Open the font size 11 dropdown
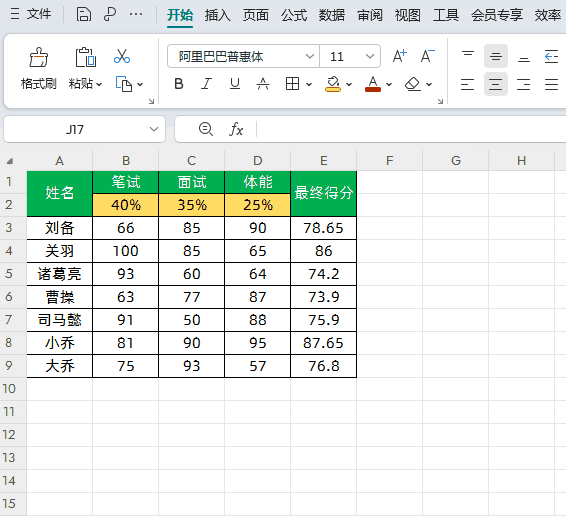 [370, 56]
